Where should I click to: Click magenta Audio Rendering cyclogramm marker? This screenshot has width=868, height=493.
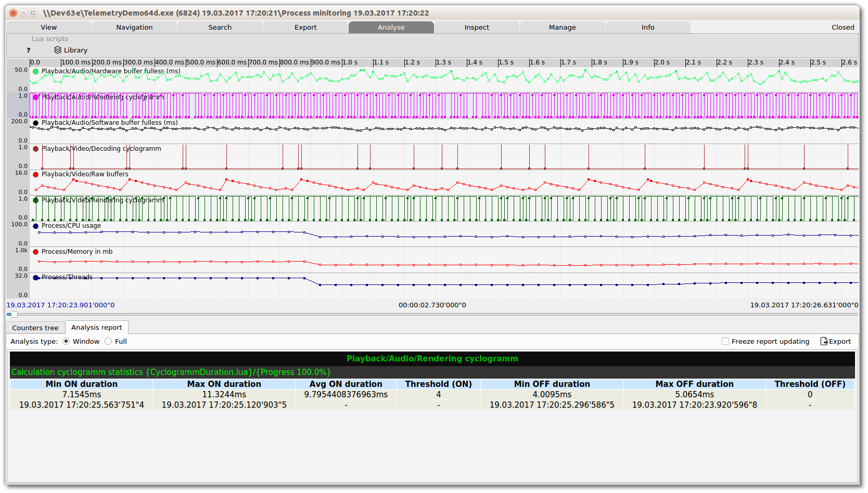coord(36,97)
